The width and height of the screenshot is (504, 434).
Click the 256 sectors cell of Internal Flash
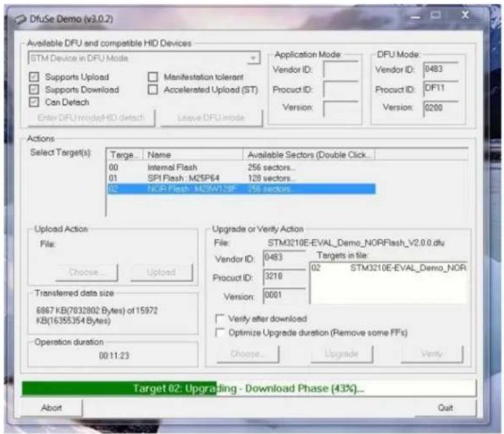click(272, 168)
